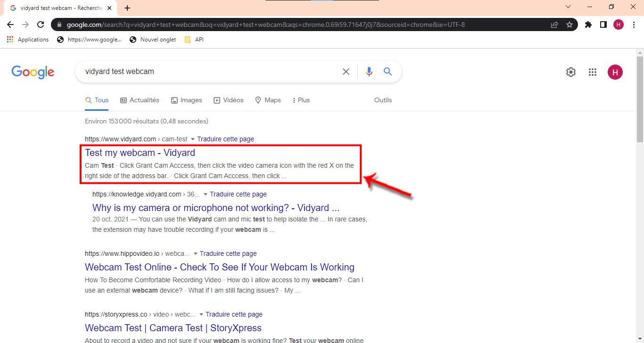Expand dropdown arrow beside knowledge.vidyard.com
The image size is (644, 343).
coord(205,194)
